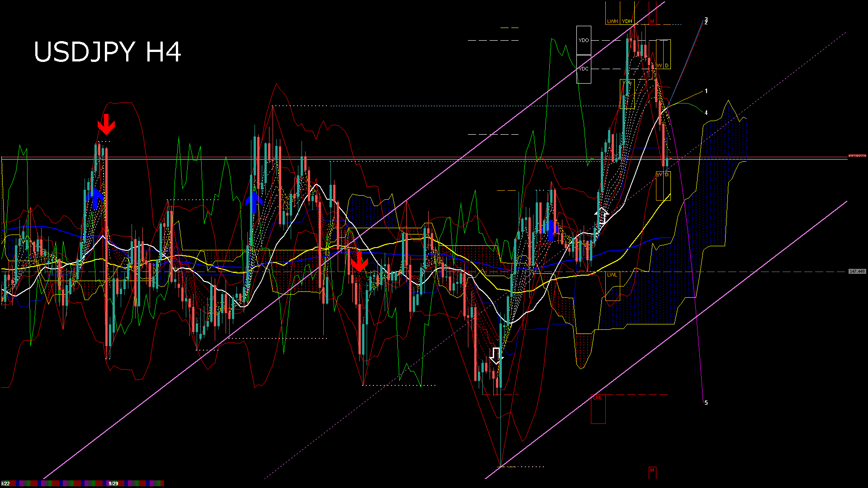Click the white outlined down arrow
Image resolution: width=868 pixels, height=488 pixels.
pyautogui.click(x=496, y=356)
